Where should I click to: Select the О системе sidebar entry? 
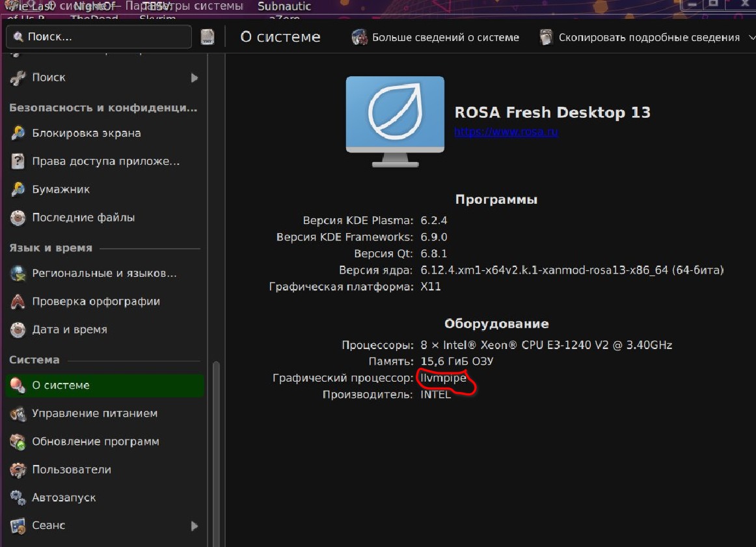[105, 386]
